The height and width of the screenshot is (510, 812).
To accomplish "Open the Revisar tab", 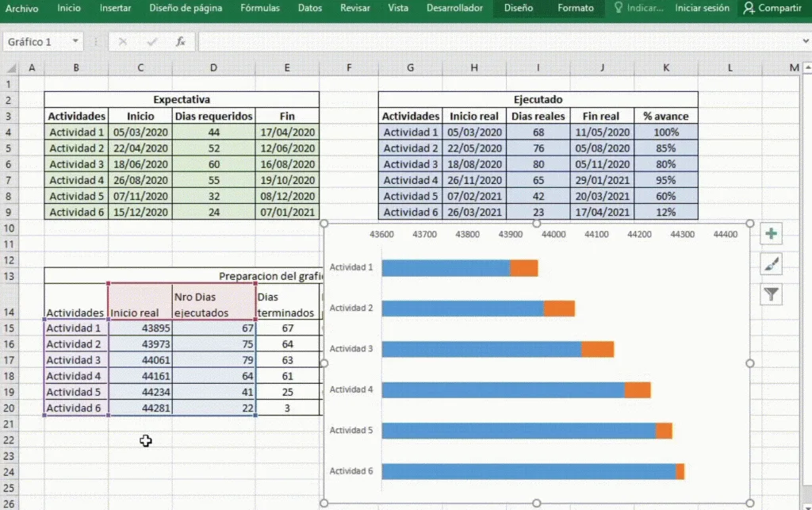I will pos(354,8).
